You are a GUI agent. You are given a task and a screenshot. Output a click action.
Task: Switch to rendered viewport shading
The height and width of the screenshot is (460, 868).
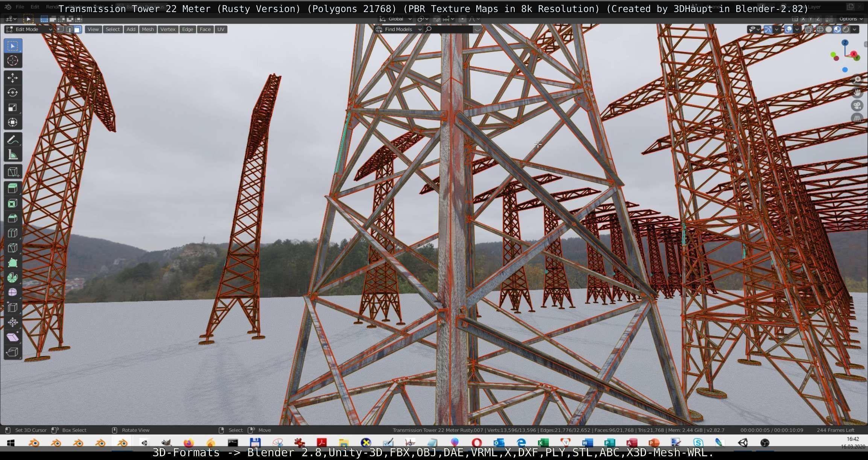click(846, 29)
